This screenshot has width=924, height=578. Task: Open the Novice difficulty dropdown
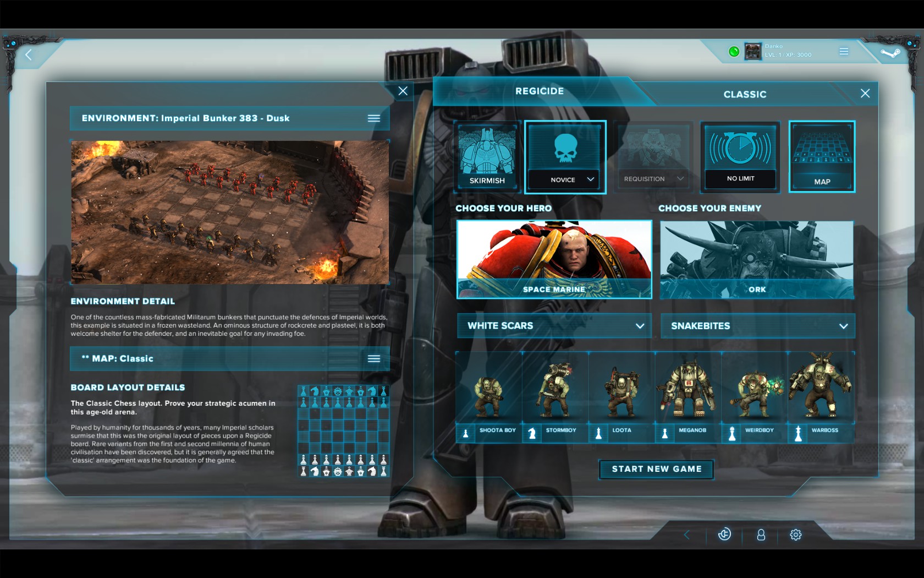pyautogui.click(x=565, y=179)
